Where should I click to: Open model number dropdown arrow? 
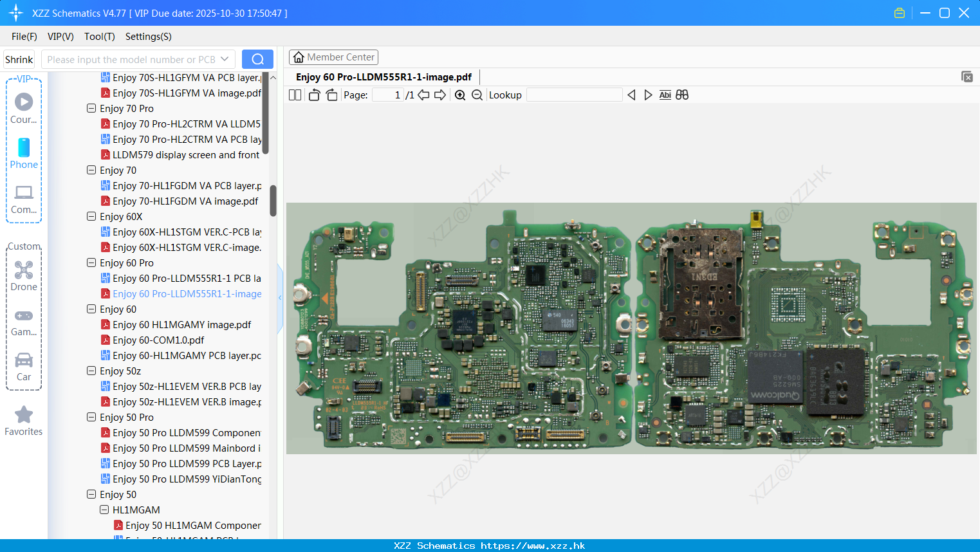point(225,59)
